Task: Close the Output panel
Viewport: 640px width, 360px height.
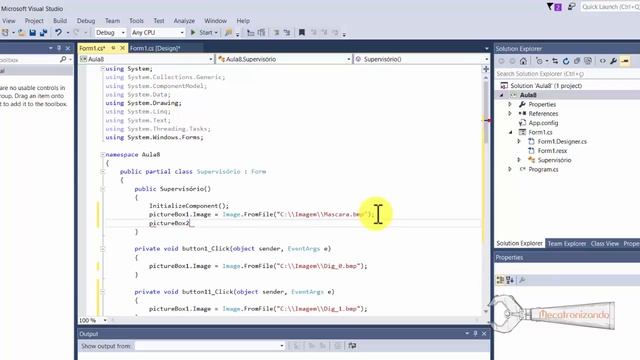Action: click(484, 333)
